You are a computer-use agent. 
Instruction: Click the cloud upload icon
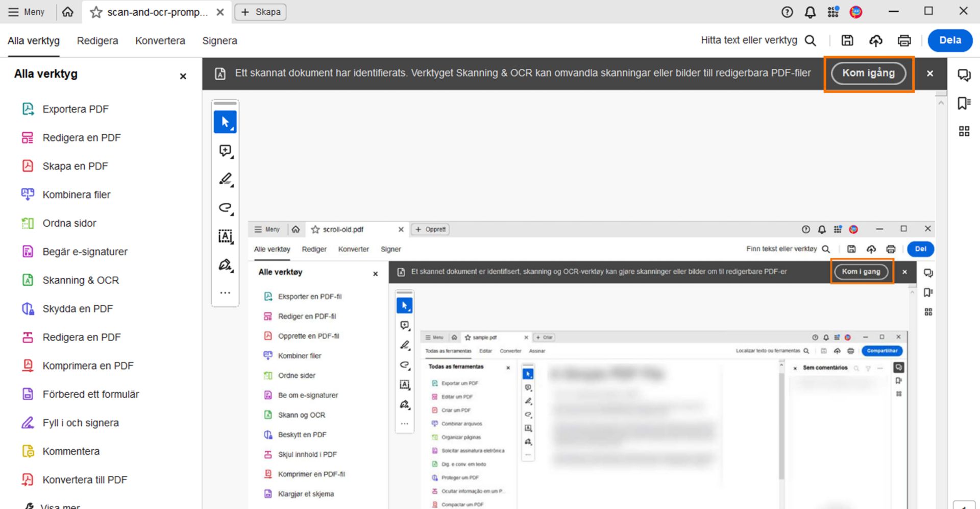[876, 40]
